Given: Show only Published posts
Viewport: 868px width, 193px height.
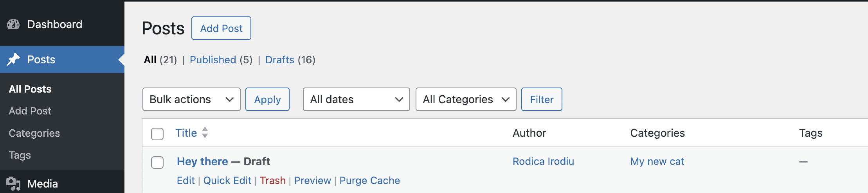Looking at the screenshot, I should tap(213, 60).
